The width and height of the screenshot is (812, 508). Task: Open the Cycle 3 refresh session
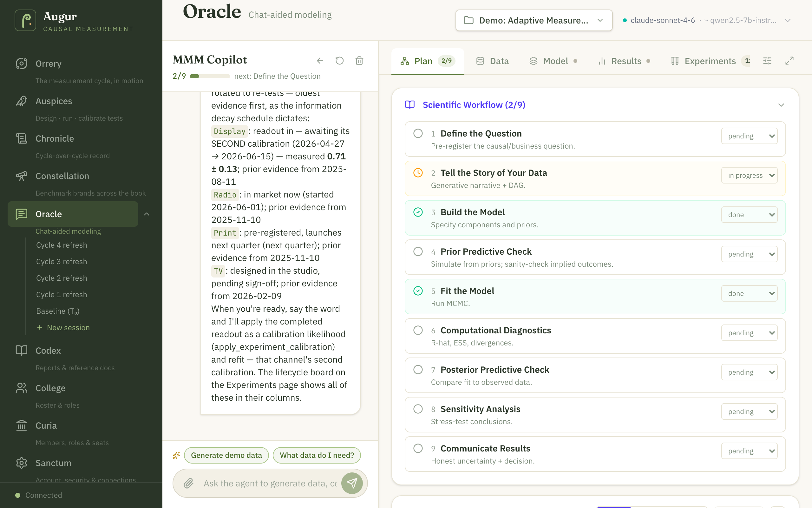click(x=62, y=261)
